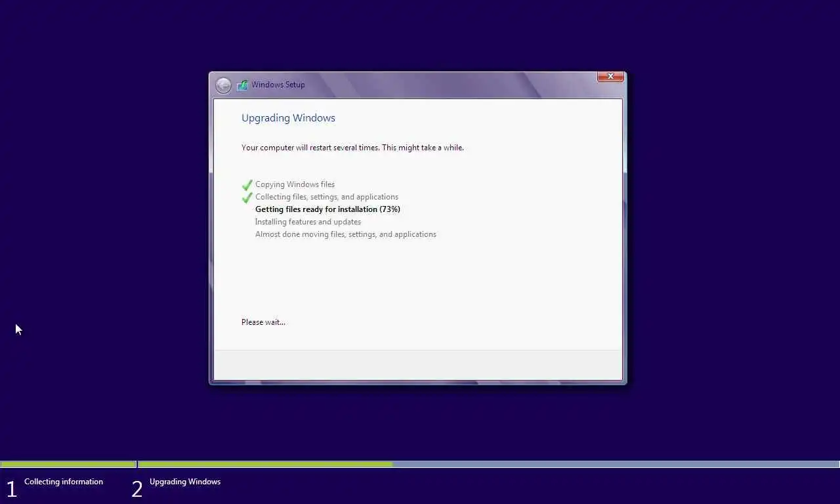Click the Windows Setup title bar icon

click(242, 85)
